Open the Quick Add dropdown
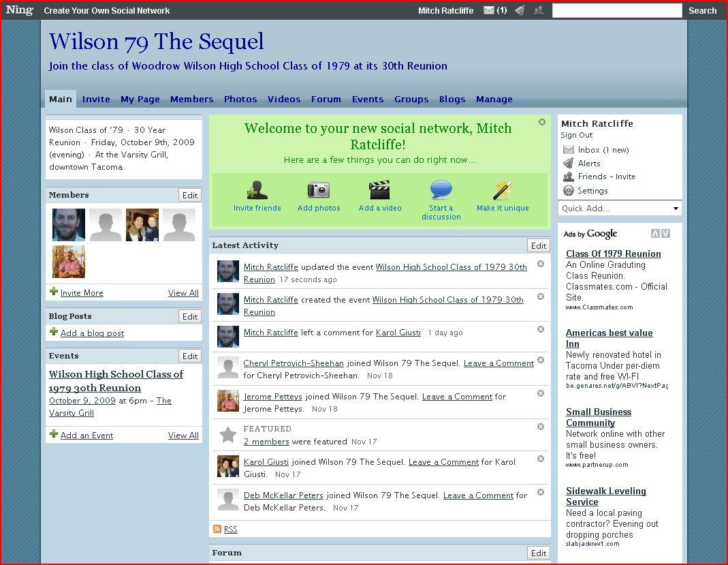Screen dimensions: 728x565 click(620, 208)
